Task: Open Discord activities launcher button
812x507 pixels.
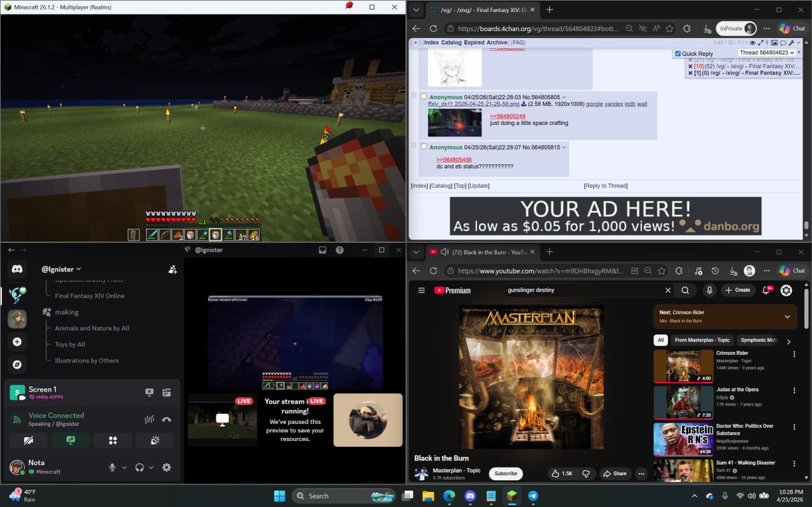Action: tap(113, 440)
